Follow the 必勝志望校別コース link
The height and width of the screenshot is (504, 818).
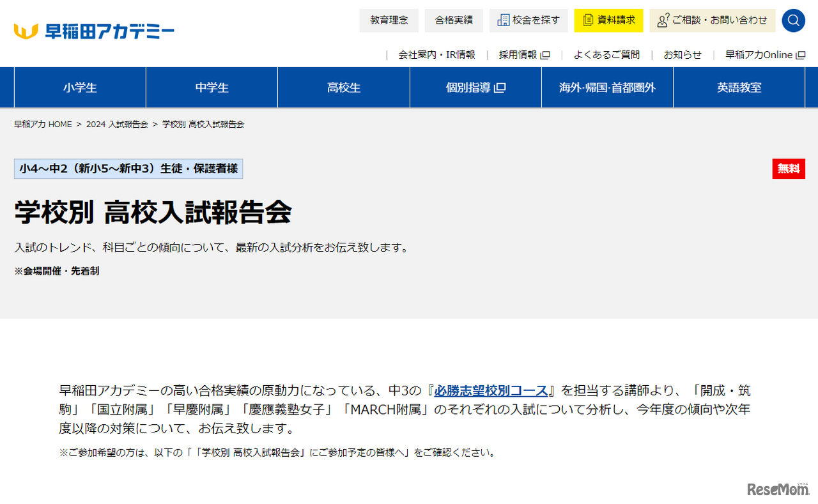(x=491, y=391)
